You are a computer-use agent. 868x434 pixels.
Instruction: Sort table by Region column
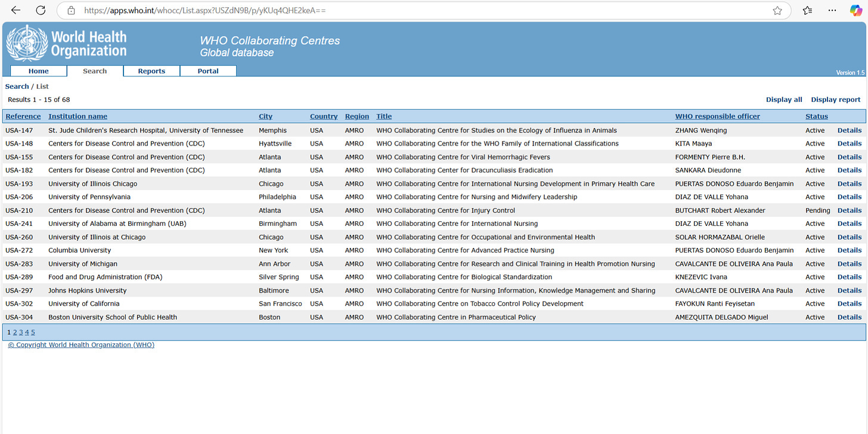pyautogui.click(x=357, y=116)
